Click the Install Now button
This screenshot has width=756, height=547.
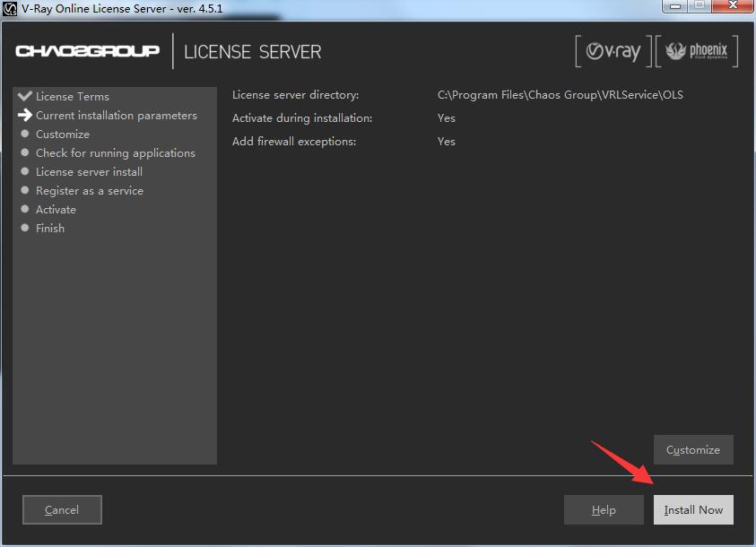[x=693, y=509]
